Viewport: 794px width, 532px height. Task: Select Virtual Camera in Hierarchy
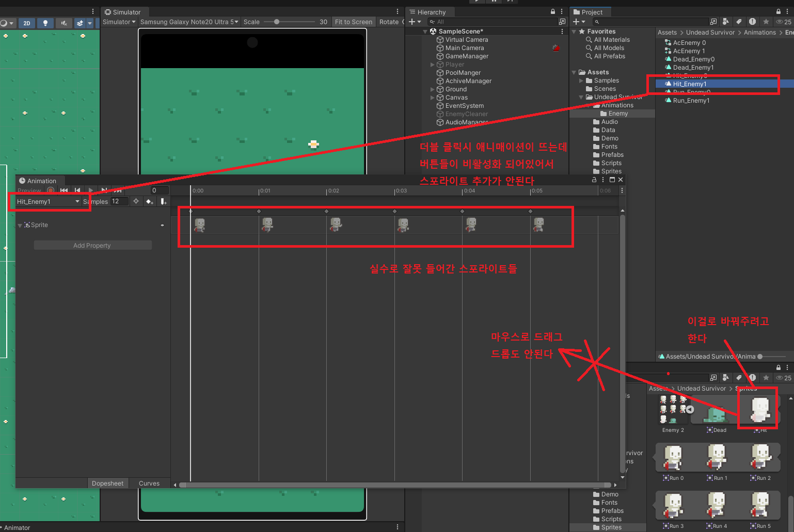(467, 40)
